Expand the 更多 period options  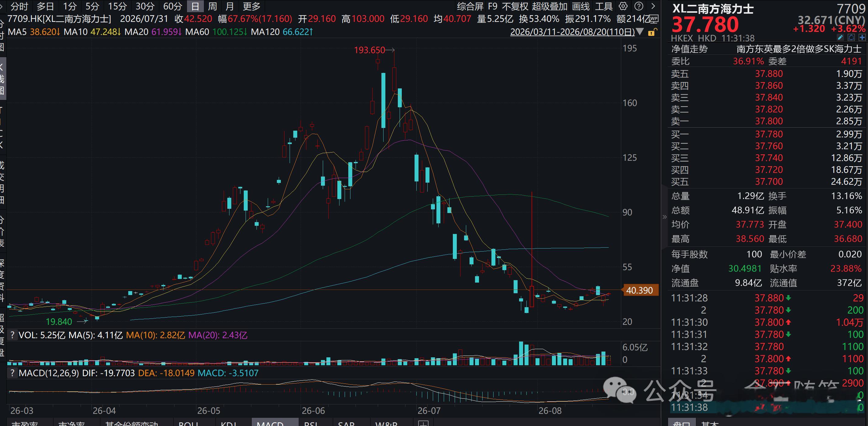[x=251, y=6]
